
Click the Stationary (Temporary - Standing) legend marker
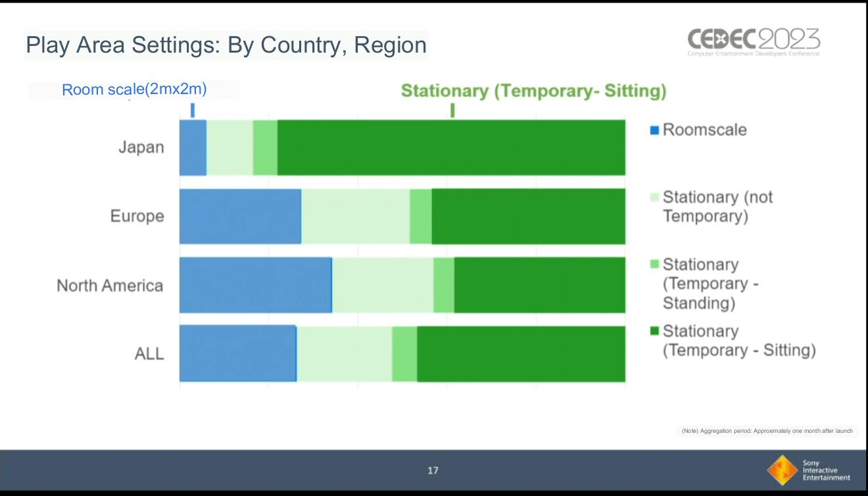[654, 264]
